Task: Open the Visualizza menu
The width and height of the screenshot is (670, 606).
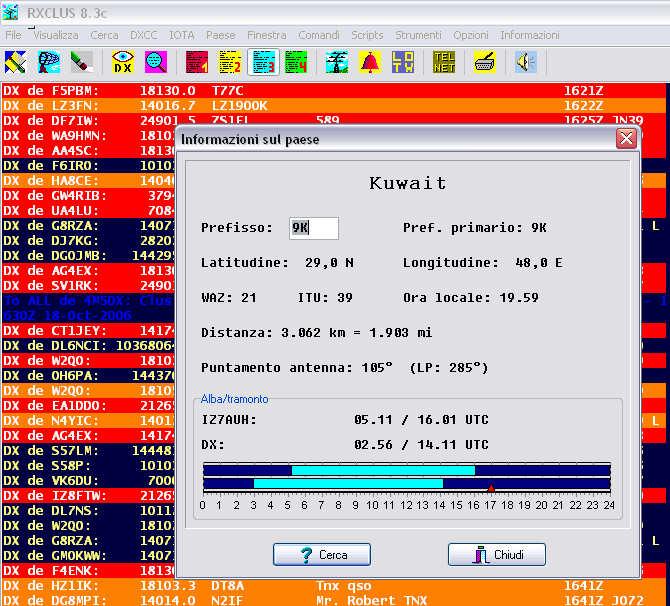Action: (56, 35)
